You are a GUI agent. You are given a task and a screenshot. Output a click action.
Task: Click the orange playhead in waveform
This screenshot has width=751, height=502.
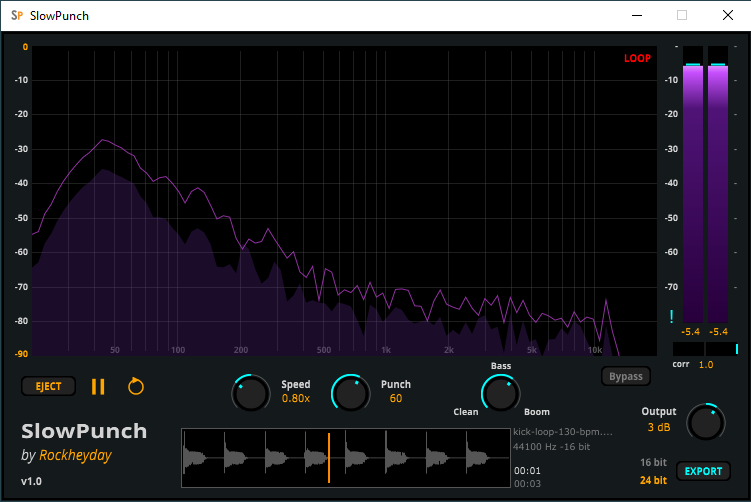point(329,457)
